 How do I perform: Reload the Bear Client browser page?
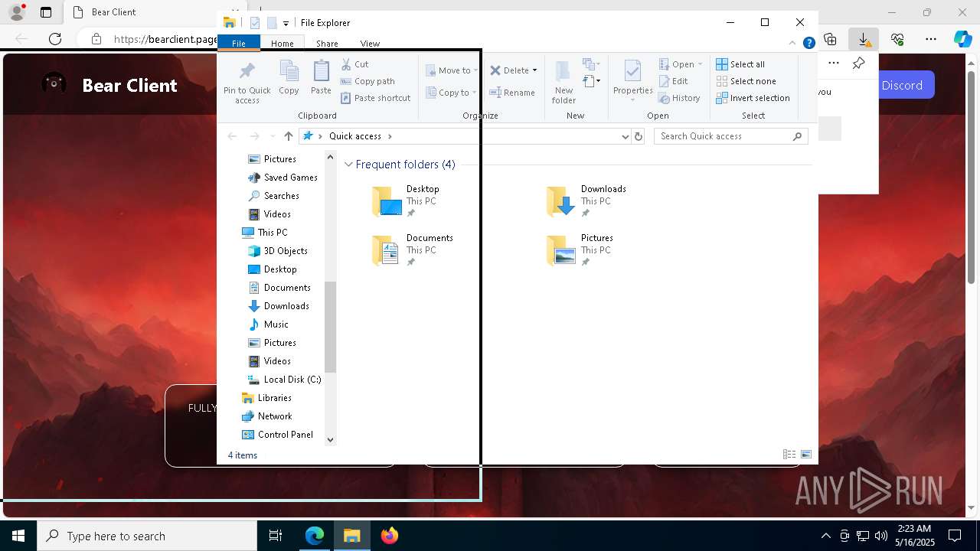pos(55,39)
